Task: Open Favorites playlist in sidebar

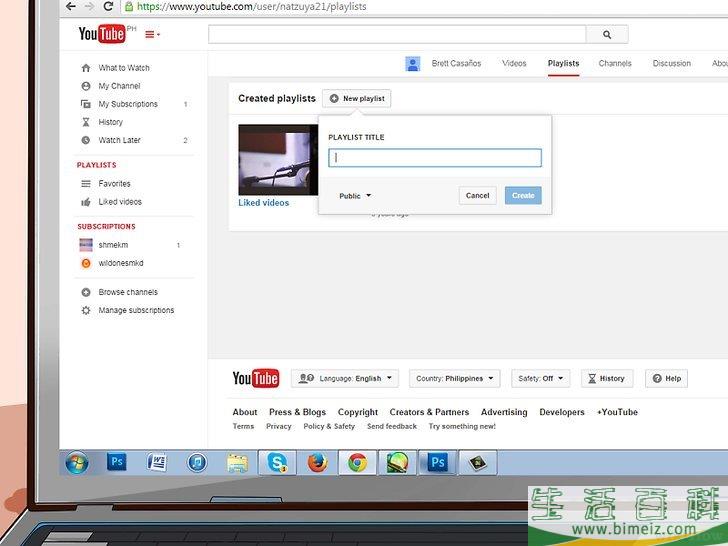Action: [x=114, y=184]
